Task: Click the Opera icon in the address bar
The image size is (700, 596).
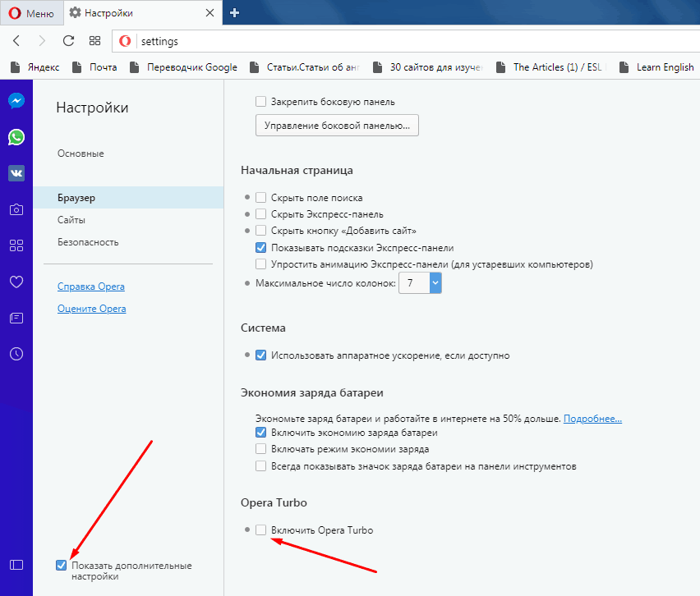Action: click(125, 41)
